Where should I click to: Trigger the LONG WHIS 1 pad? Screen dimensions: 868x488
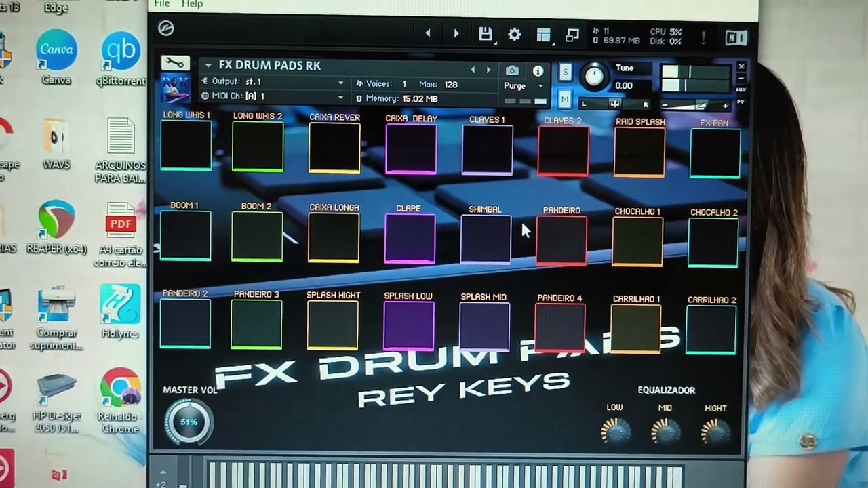[186, 144]
